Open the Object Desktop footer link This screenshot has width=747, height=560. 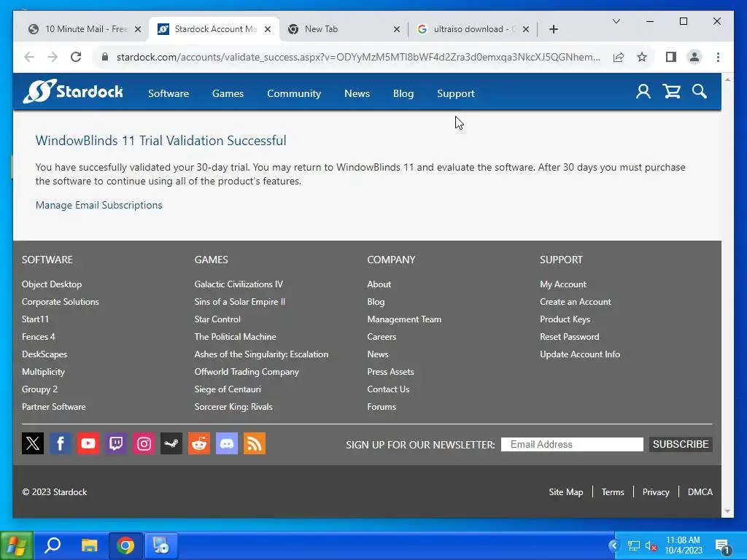pyautogui.click(x=52, y=284)
